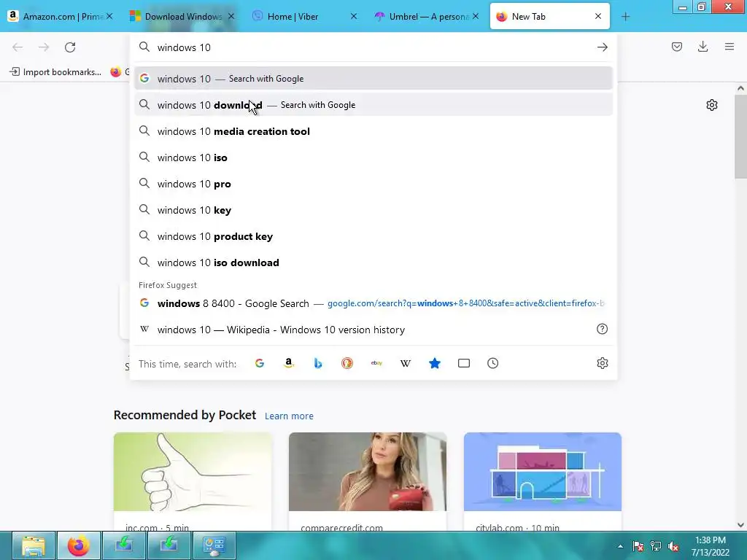The width and height of the screenshot is (747, 560).
Task: Search open tabs with tabs icon
Action: click(x=464, y=363)
